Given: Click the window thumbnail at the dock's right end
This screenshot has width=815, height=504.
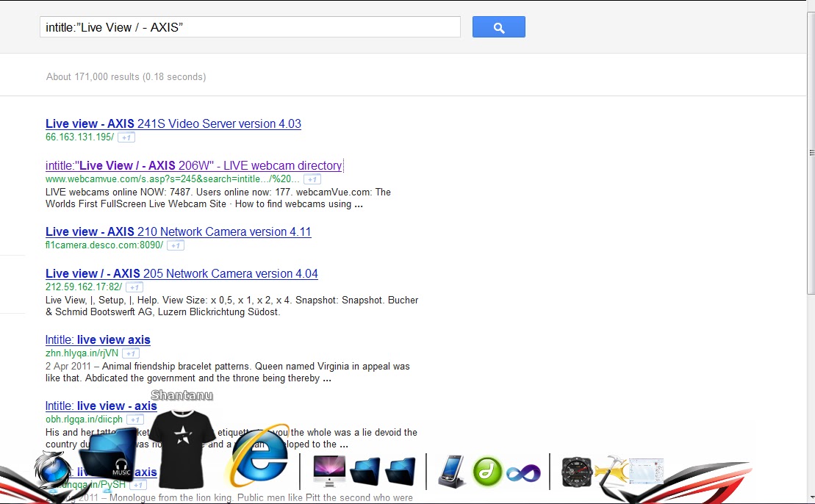Looking at the screenshot, I should coord(647,471).
